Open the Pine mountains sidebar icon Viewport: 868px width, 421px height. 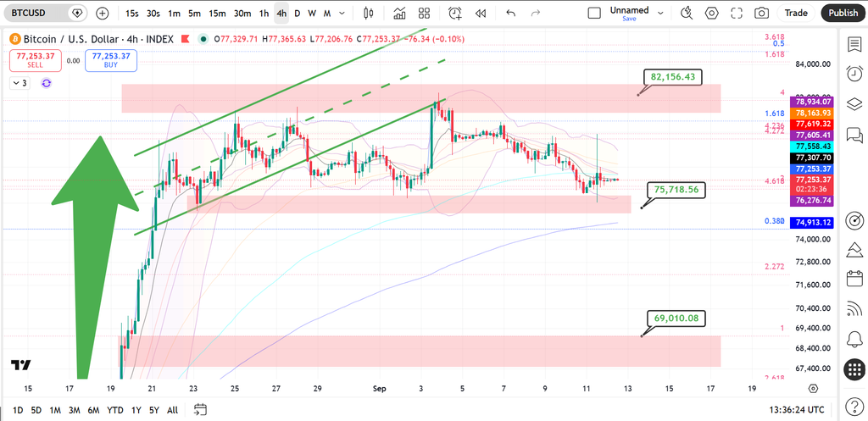click(x=854, y=251)
